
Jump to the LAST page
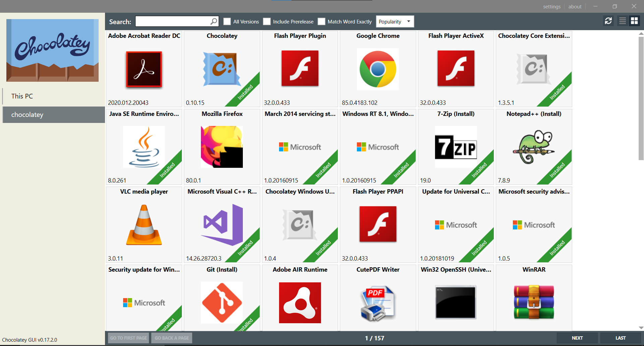[621, 338]
